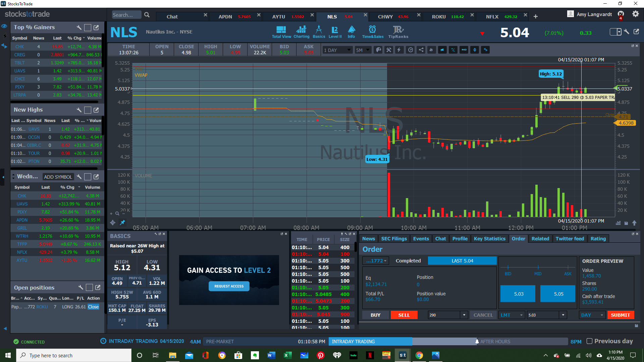Click the IND indicators toolbar button
The image size is (644, 362).
464,50
